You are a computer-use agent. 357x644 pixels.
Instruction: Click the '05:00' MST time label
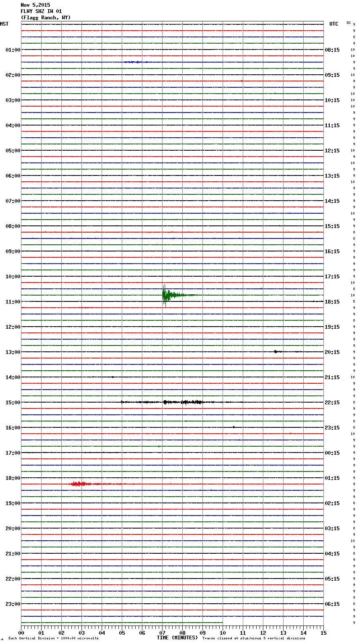pos(13,151)
